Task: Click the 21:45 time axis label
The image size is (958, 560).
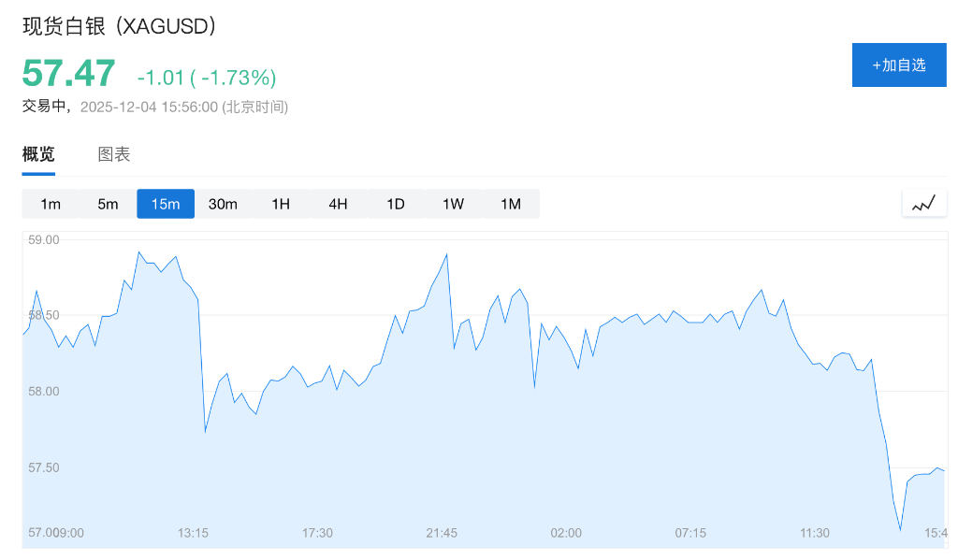Action: click(x=442, y=533)
